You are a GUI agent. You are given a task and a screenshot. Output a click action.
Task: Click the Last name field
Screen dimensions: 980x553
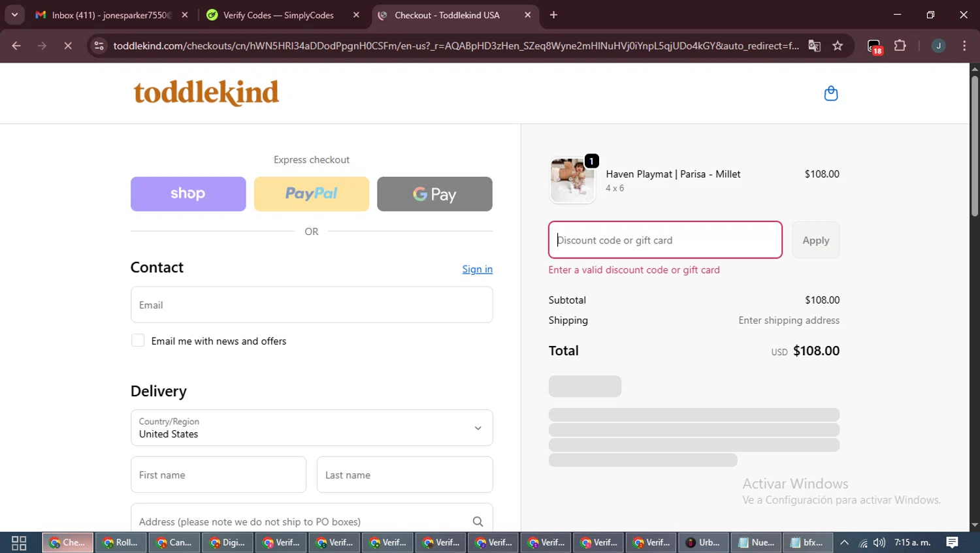(404, 475)
